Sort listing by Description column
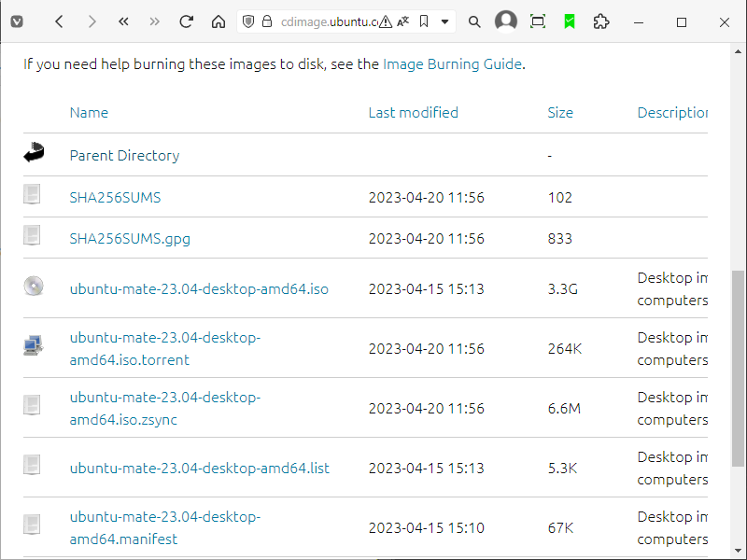This screenshot has height=560, width=747. (x=672, y=112)
